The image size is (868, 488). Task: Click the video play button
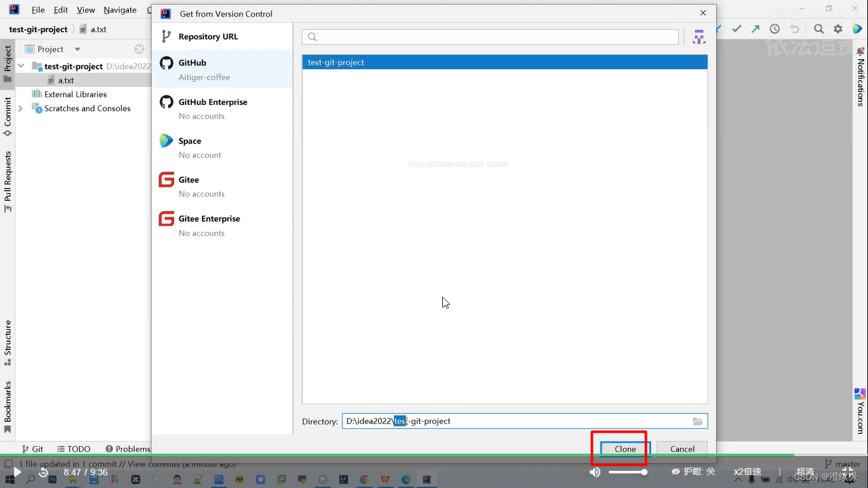(x=17, y=472)
